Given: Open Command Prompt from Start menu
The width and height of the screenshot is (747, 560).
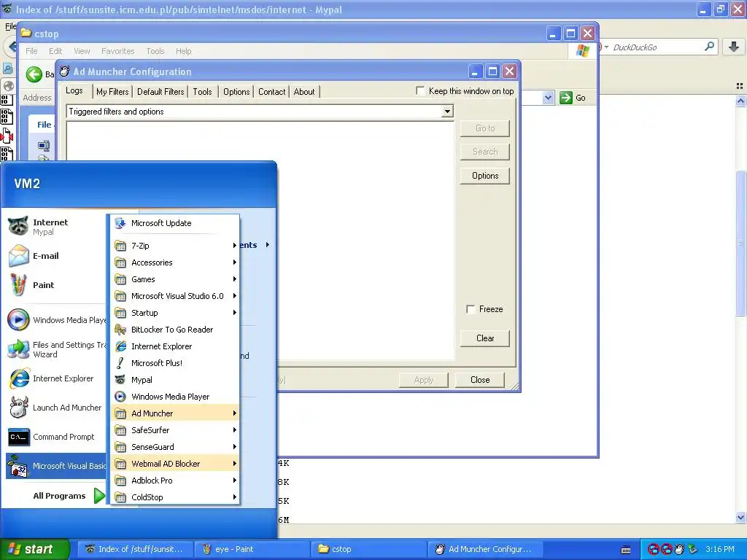Looking at the screenshot, I should pos(55,437).
